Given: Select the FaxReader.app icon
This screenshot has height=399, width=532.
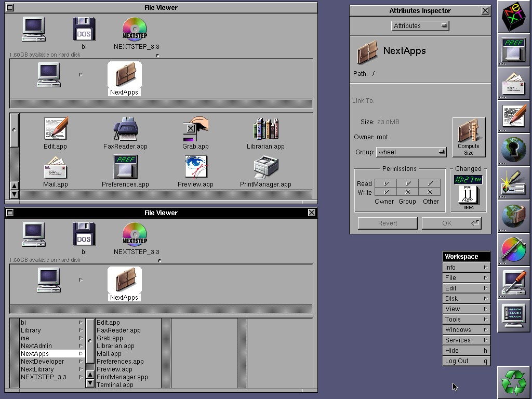Looking at the screenshot, I should [x=126, y=128].
